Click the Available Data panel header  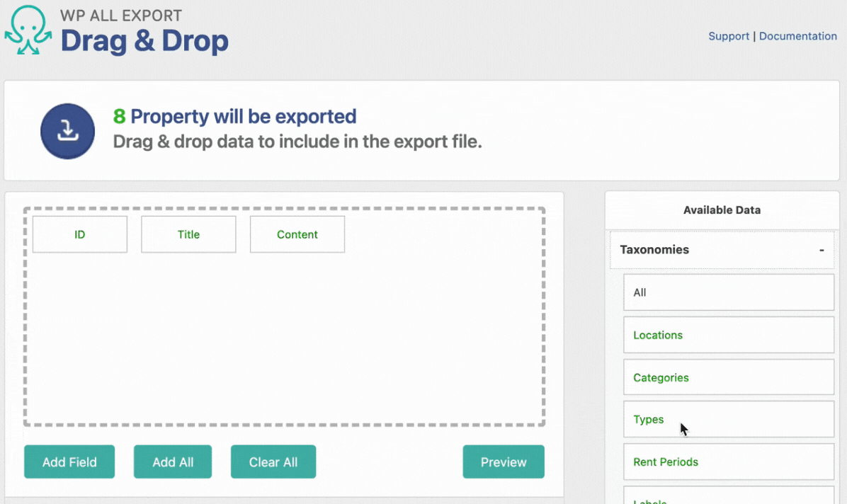tap(722, 210)
